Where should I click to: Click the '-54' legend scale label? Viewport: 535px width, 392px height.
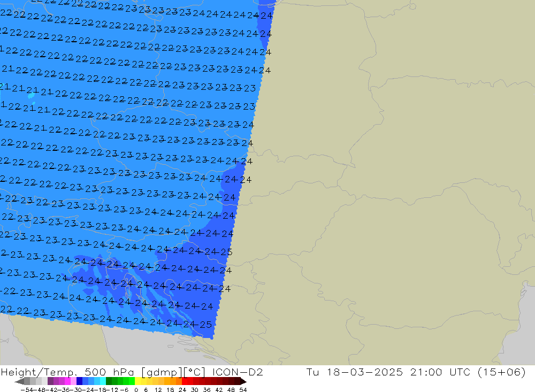point(27,390)
